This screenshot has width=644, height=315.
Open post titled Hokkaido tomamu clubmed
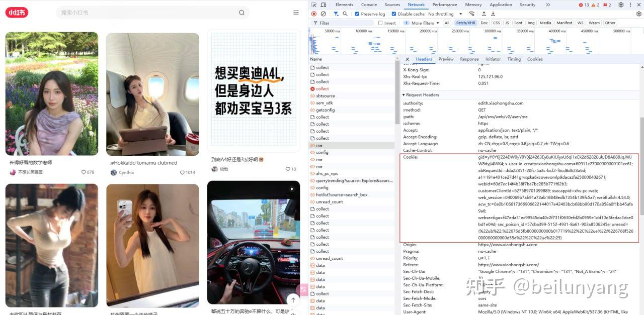click(143, 163)
